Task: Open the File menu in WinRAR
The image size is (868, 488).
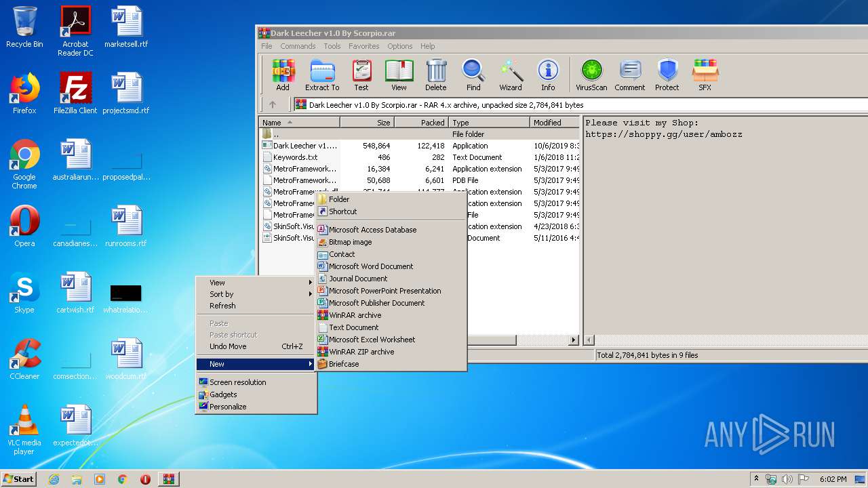Action: [267, 46]
